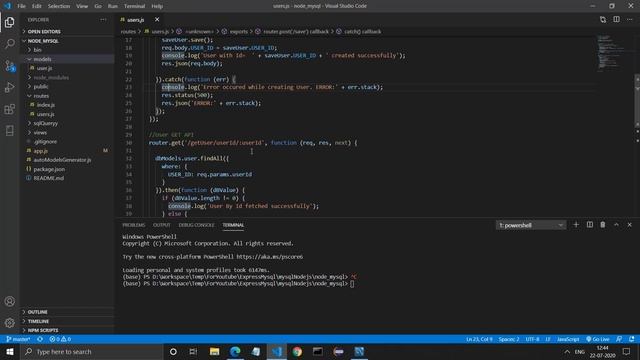This screenshot has width=640, height=360.
Task: Split the editor to the right
Action: 616,19
